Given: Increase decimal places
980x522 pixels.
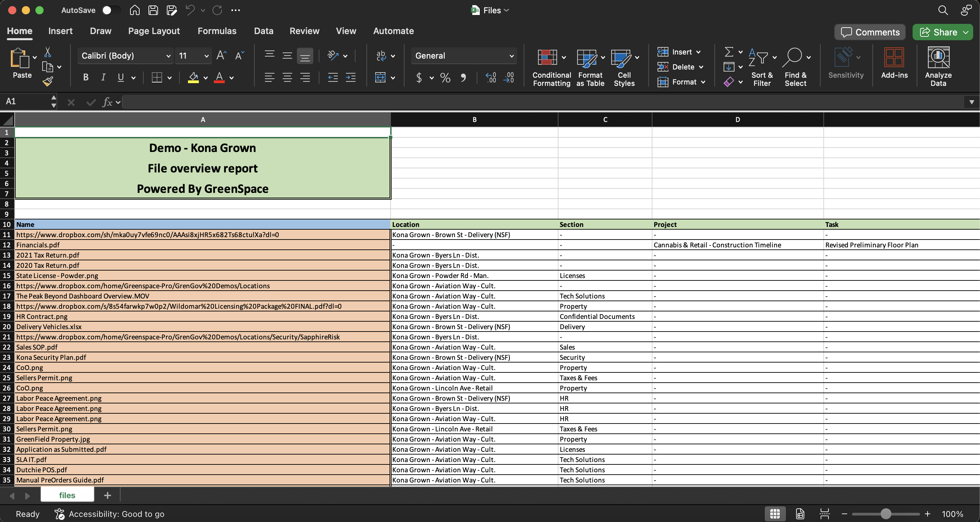Looking at the screenshot, I should click(x=491, y=78).
